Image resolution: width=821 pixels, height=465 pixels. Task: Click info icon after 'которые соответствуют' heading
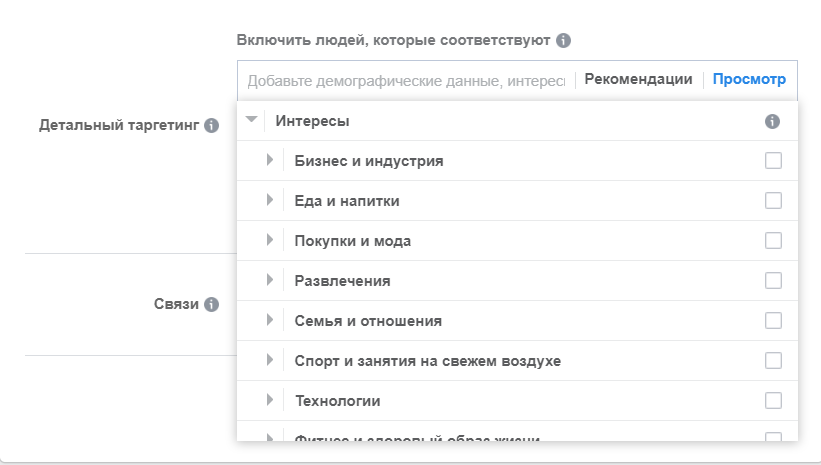[x=563, y=40]
